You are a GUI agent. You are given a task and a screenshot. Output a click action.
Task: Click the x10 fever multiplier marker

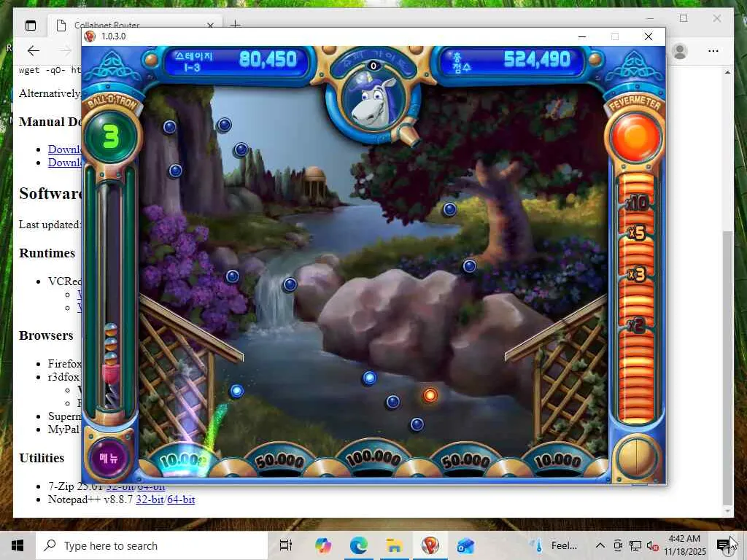[637, 203]
